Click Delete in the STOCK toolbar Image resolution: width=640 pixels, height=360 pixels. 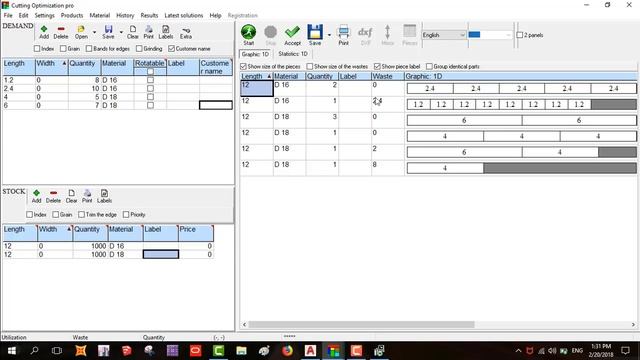(53, 196)
